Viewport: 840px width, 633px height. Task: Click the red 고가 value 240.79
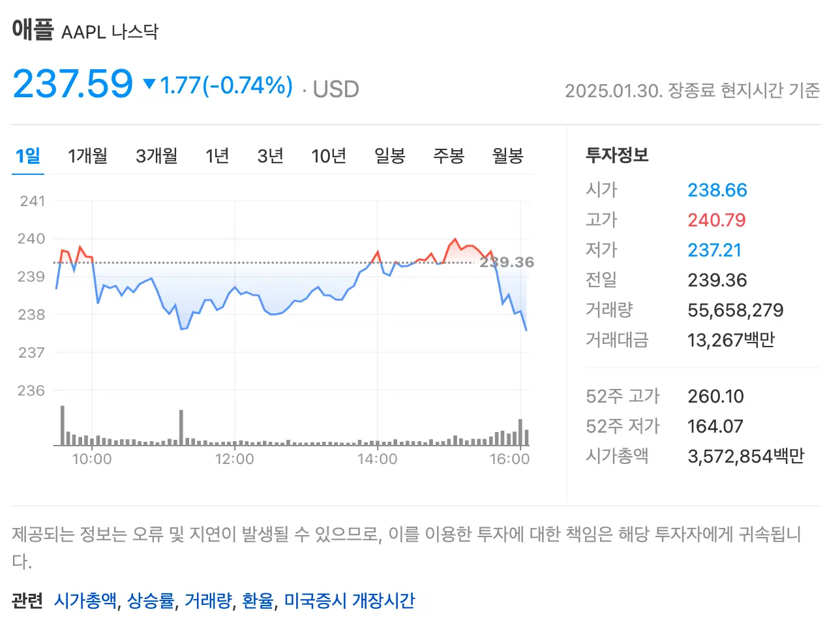(717, 221)
